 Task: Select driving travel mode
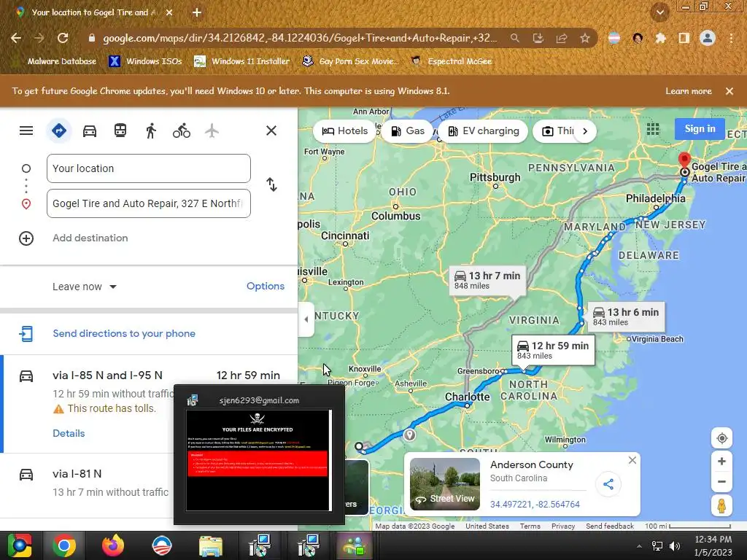[x=90, y=131]
